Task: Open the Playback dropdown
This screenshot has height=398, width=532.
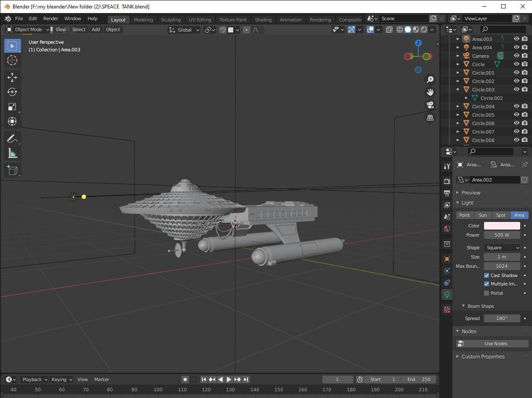Action: (35, 379)
